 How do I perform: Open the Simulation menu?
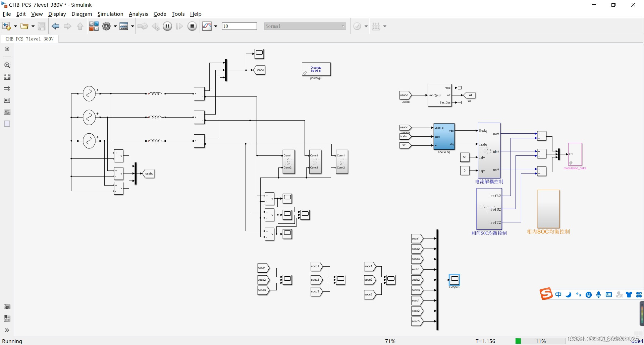(110, 14)
